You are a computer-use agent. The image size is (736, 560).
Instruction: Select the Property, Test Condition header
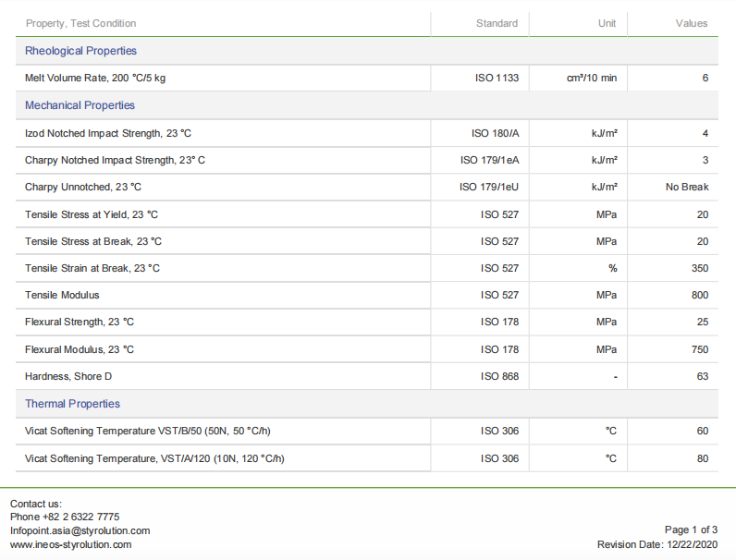click(x=80, y=23)
